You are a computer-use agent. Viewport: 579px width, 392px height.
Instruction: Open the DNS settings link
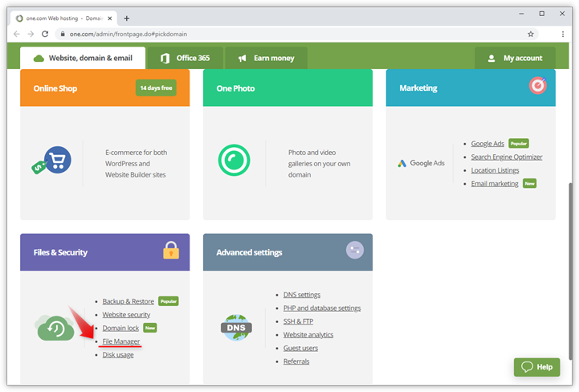pyautogui.click(x=302, y=295)
